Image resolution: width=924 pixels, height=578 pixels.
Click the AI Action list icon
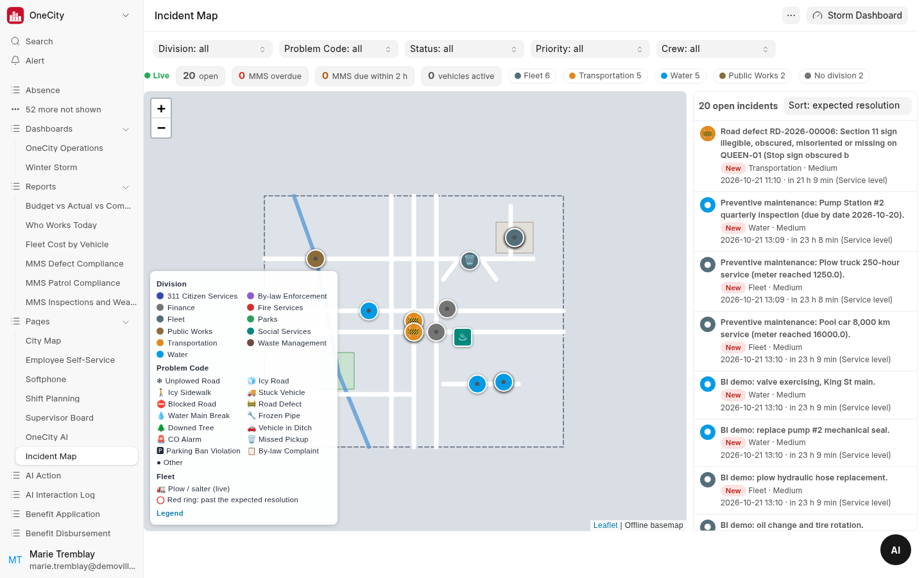[15, 476]
